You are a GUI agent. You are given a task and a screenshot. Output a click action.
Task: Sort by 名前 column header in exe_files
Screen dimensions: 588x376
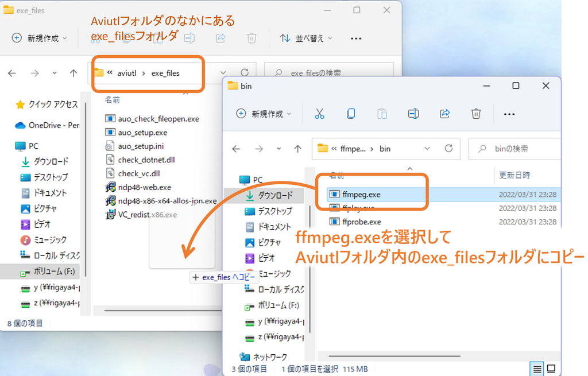pyautogui.click(x=113, y=100)
